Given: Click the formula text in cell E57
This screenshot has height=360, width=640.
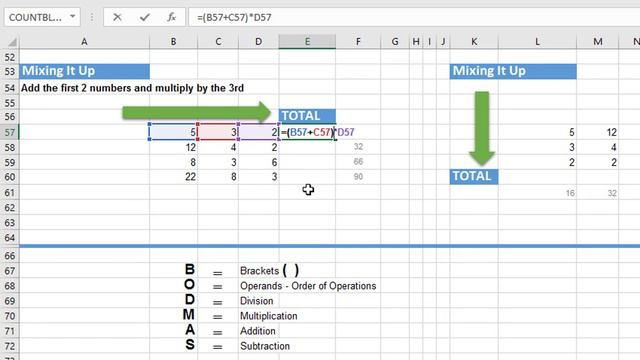Looking at the screenshot, I should point(318,132).
